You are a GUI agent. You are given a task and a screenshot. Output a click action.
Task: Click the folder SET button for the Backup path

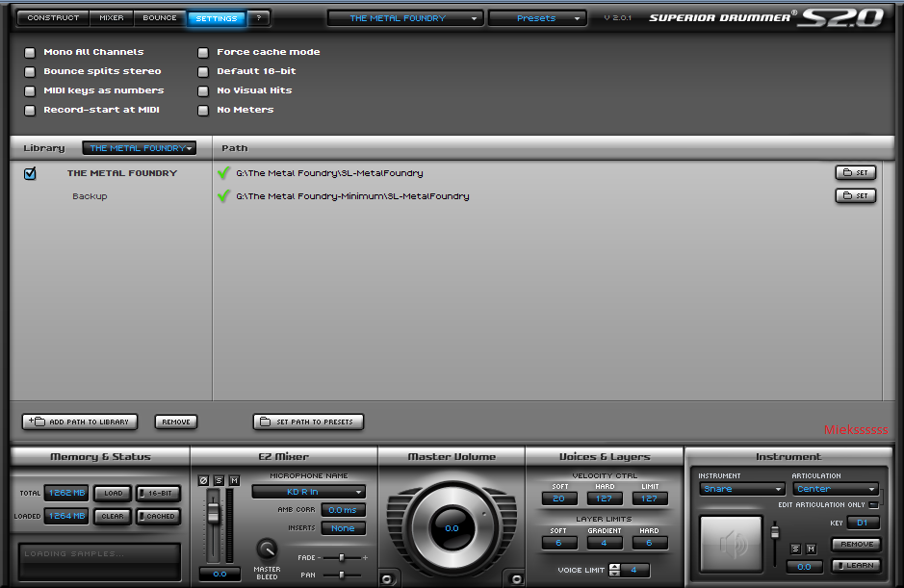(x=856, y=195)
